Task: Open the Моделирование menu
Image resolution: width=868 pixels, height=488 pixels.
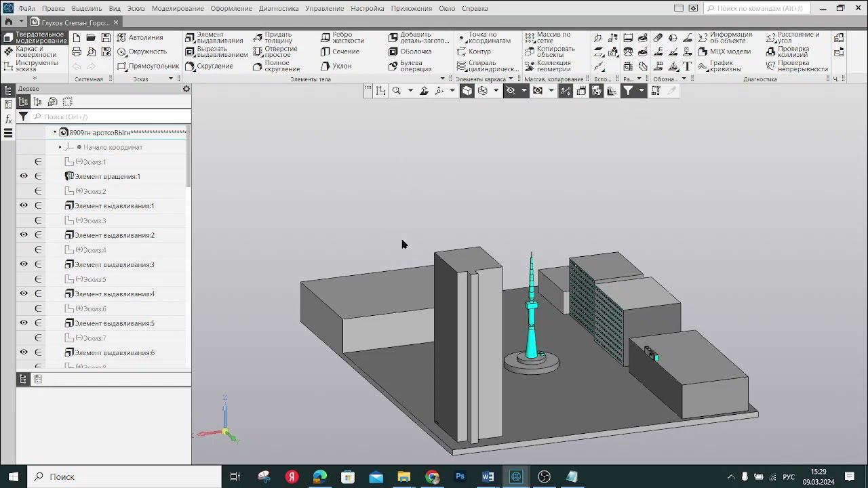Action: click(178, 9)
